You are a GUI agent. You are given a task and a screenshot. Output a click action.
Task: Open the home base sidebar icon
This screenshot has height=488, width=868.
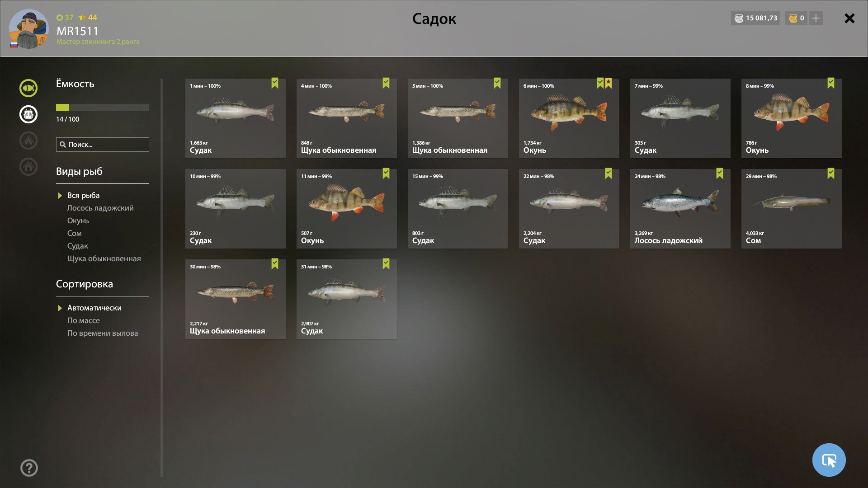click(28, 167)
